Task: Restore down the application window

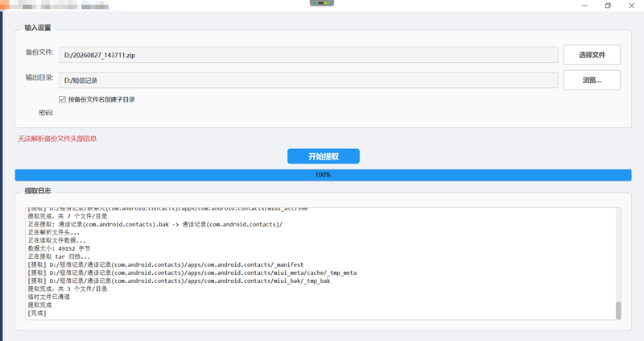Action: click(609, 6)
